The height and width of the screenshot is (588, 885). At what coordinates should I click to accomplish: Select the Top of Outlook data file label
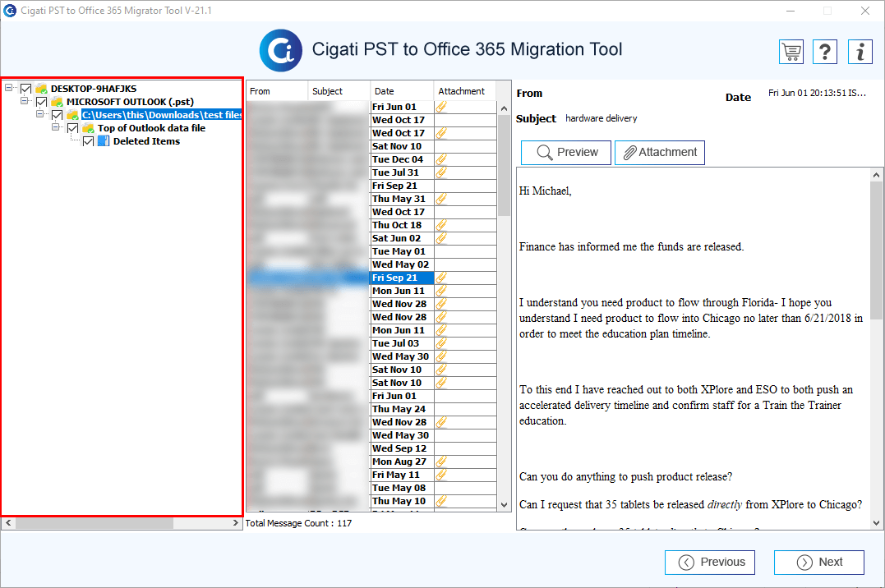151,128
